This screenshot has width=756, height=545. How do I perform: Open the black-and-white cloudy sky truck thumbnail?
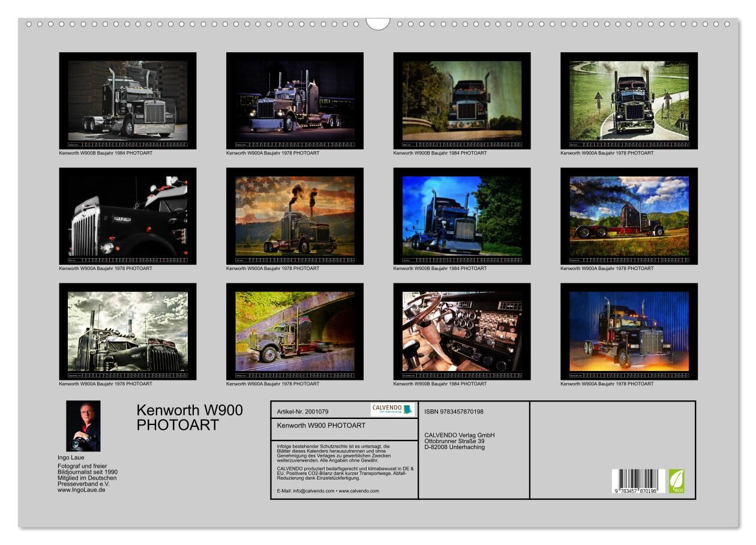127,331
